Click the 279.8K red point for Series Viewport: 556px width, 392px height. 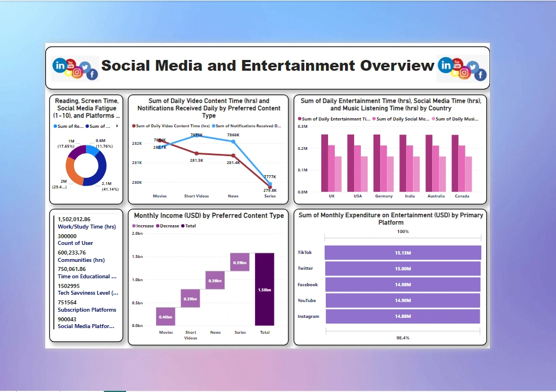click(270, 187)
